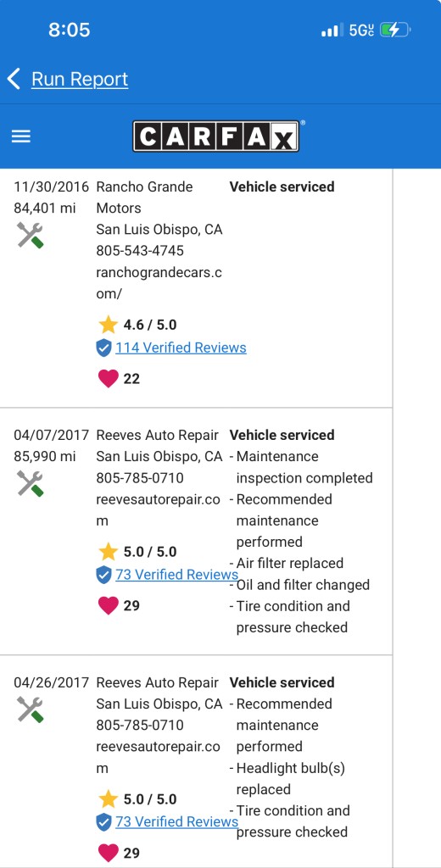Click verified shield icon beside 114 reviews
The height and width of the screenshot is (868, 441).
[103, 348]
